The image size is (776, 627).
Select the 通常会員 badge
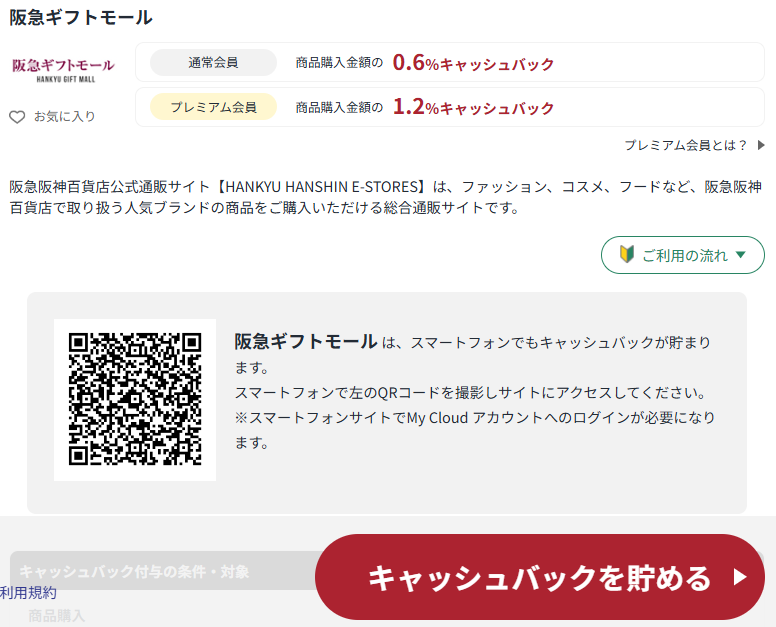tap(213, 63)
